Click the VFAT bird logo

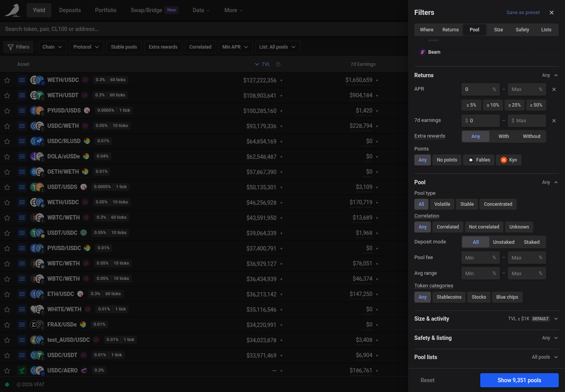[x=13, y=10]
